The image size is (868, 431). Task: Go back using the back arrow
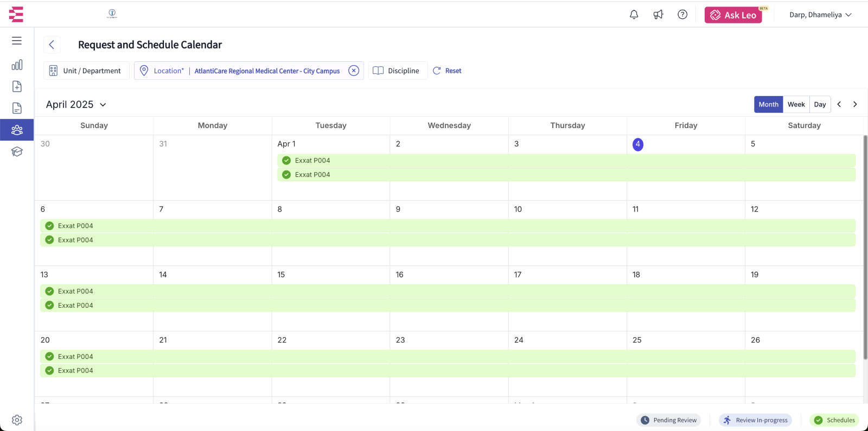tap(52, 45)
